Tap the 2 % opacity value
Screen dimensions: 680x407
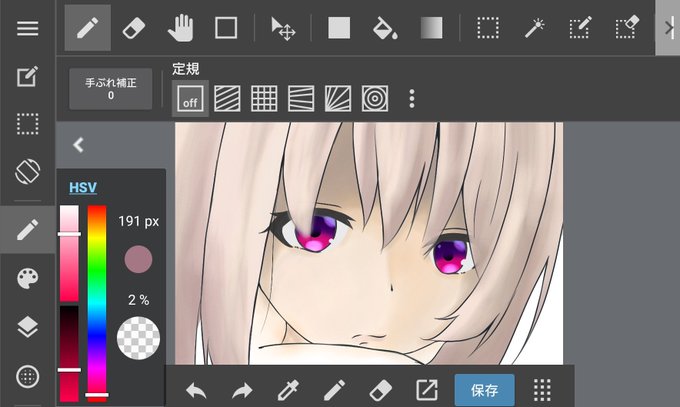tap(138, 300)
